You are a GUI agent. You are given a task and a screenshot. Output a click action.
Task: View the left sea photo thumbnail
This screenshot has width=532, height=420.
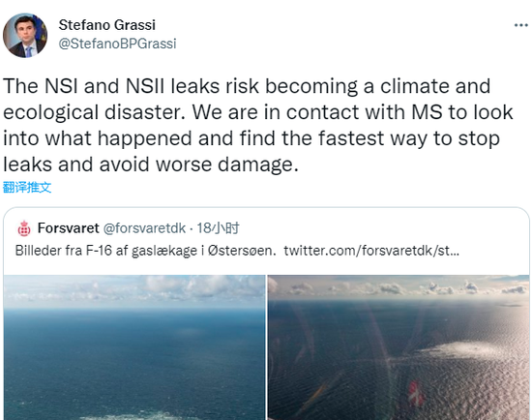point(134,347)
